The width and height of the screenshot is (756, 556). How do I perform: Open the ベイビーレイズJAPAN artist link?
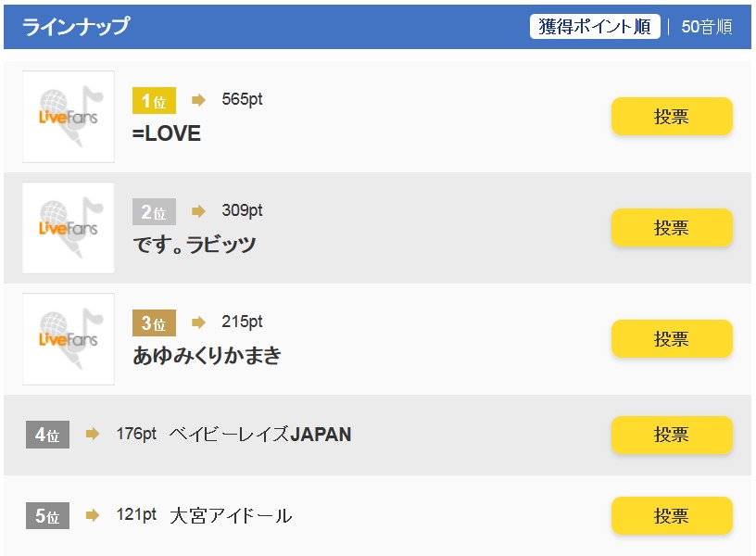coord(259,435)
